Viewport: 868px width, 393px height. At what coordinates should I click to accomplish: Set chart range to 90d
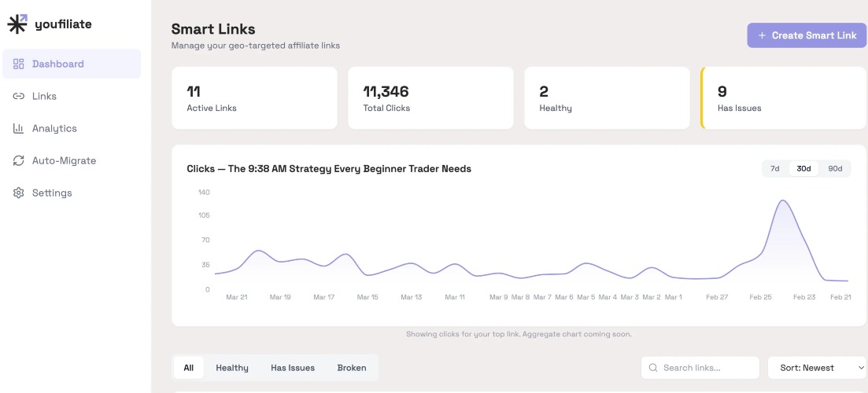click(835, 168)
